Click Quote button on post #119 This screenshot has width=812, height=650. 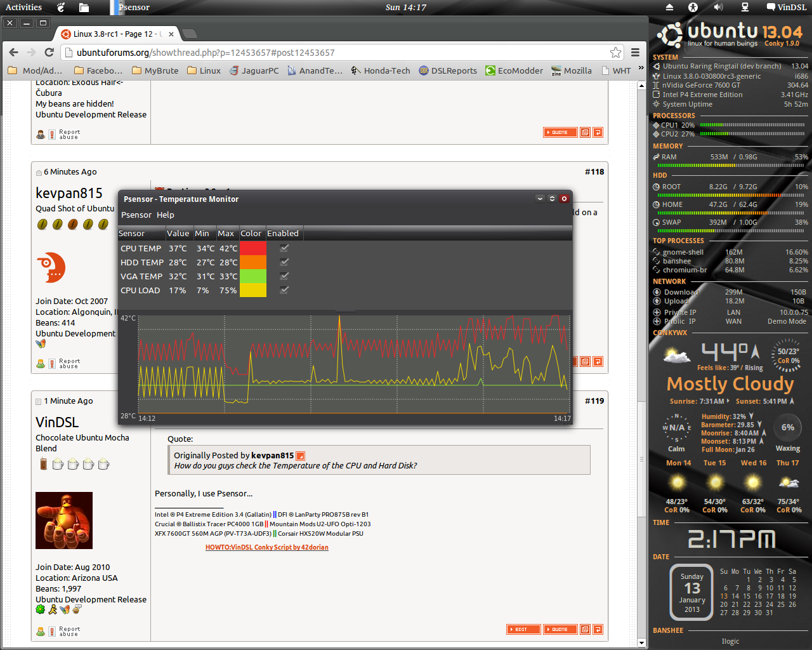(x=560, y=630)
